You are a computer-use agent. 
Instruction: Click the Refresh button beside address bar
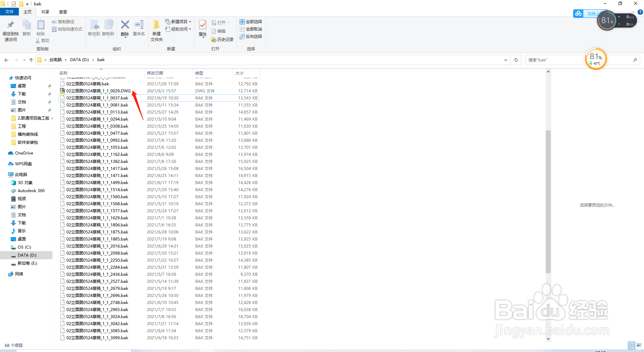[x=516, y=60]
